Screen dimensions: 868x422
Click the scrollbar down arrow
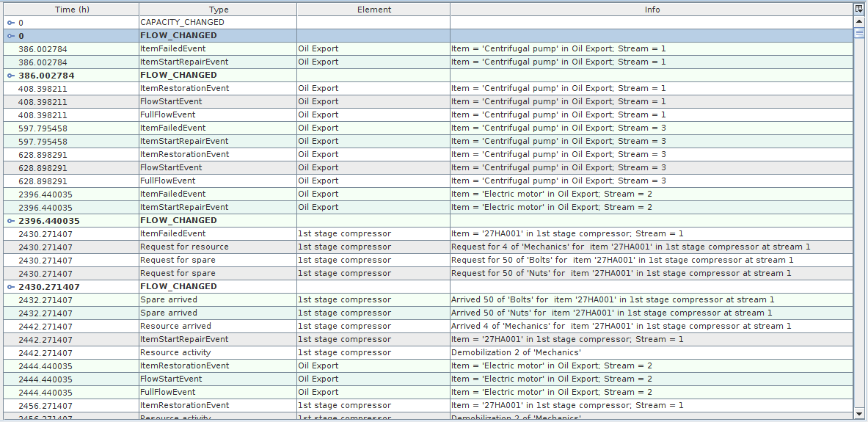[859, 414]
